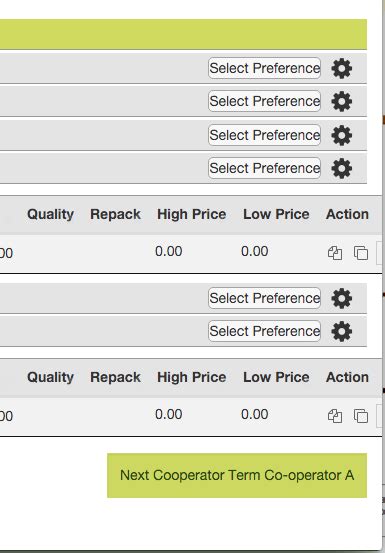The height and width of the screenshot is (553, 385).
Task: Click the paste-documents icon in the first table's Action column
Action: (x=335, y=253)
